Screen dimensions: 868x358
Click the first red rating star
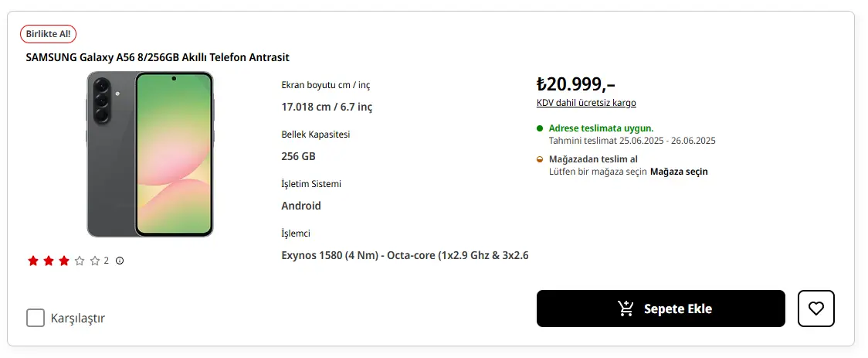[x=33, y=261]
